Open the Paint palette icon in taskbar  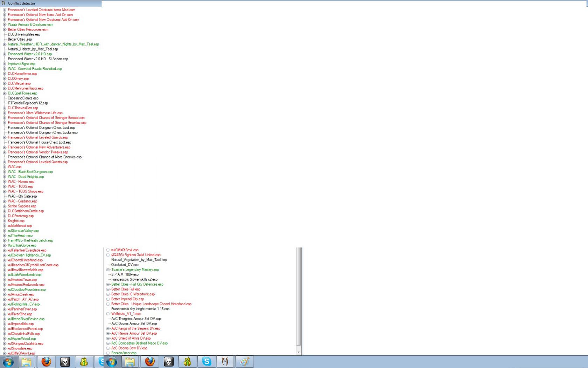click(x=244, y=362)
